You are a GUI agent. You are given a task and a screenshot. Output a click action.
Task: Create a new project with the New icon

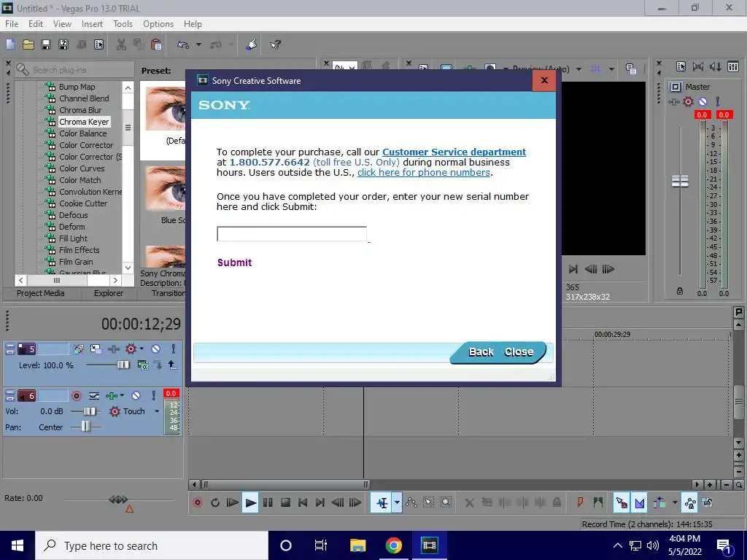pyautogui.click(x=11, y=44)
